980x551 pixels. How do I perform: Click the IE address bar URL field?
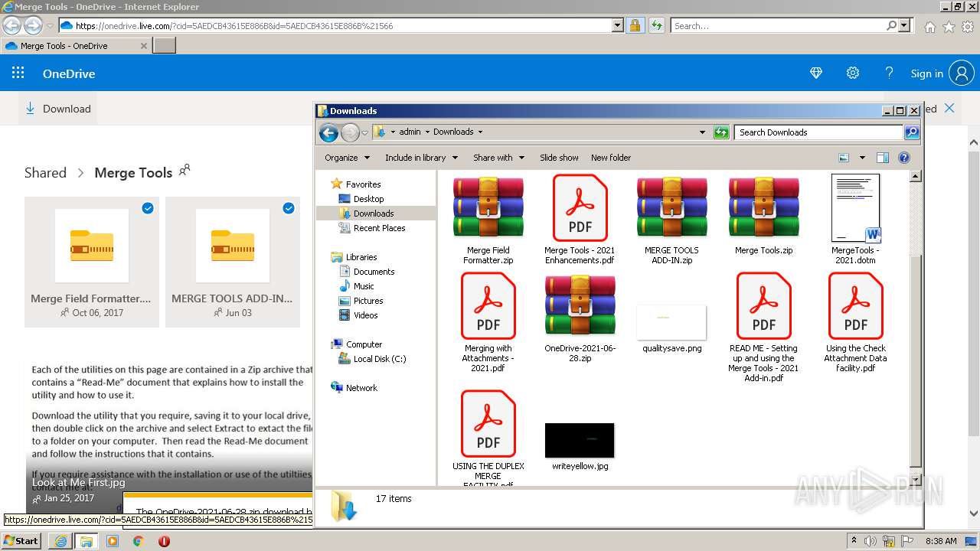[x=335, y=25]
